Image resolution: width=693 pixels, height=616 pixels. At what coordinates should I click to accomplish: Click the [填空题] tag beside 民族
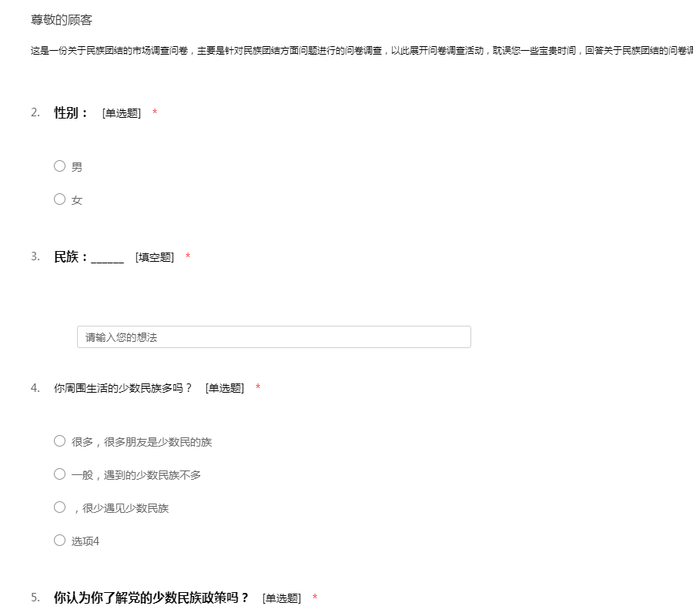click(x=154, y=257)
